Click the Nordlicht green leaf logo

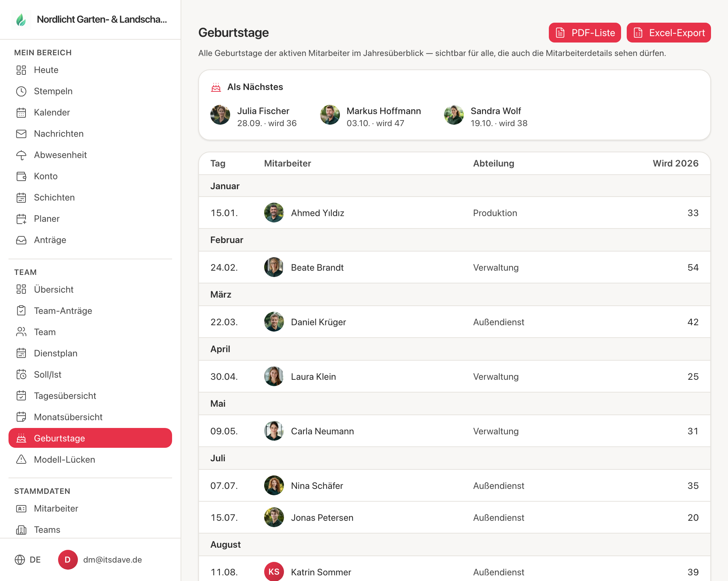point(21,19)
